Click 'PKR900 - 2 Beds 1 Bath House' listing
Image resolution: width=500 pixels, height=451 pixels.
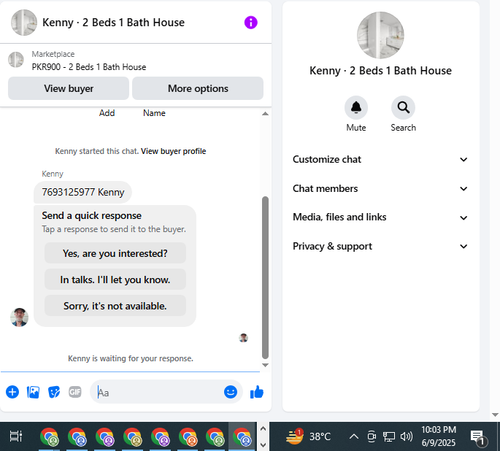pyautogui.click(x=89, y=67)
